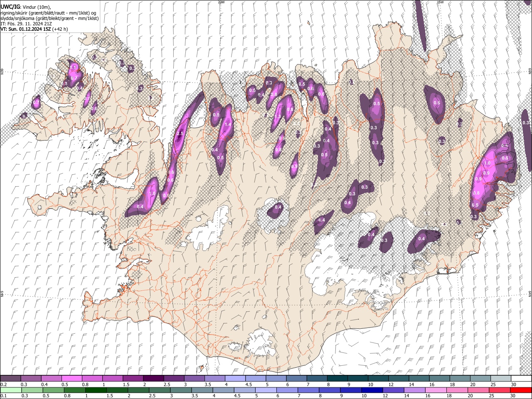
Task: Click the bright red 30 rain legend swatch
Action: 521,390
